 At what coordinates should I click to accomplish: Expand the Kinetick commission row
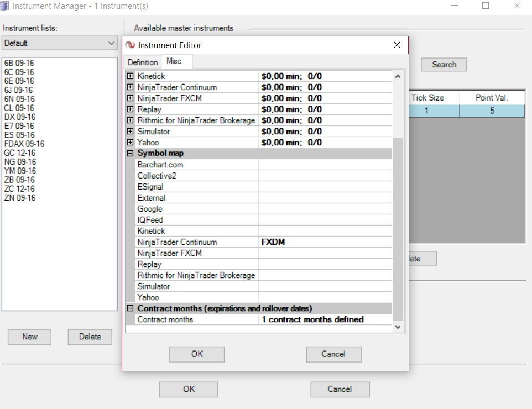(x=130, y=76)
